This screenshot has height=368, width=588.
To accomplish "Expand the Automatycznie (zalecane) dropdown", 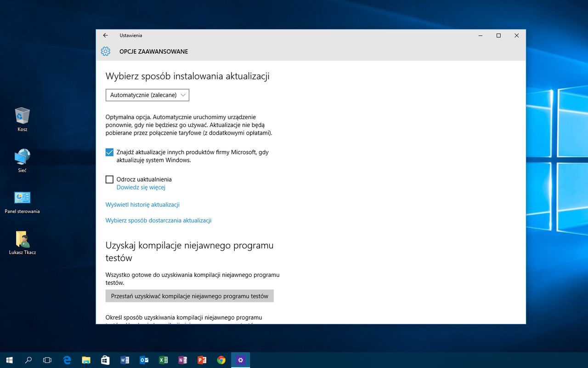I will point(147,95).
